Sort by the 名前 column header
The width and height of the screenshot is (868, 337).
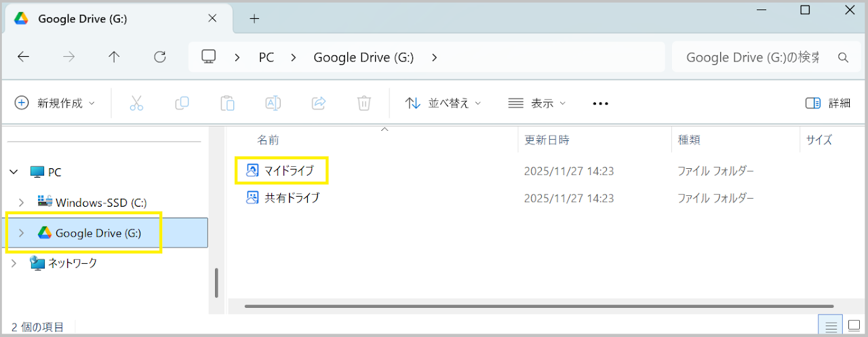click(x=268, y=140)
